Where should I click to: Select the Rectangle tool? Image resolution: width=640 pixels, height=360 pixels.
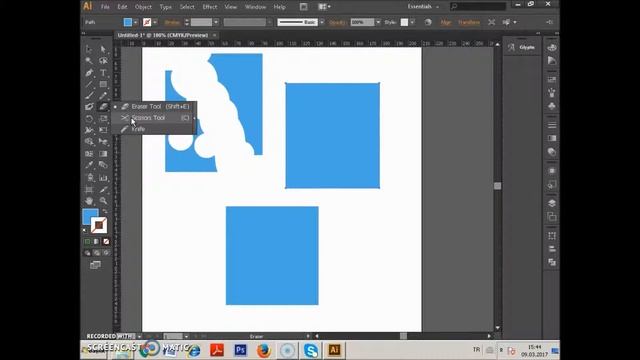(103, 84)
